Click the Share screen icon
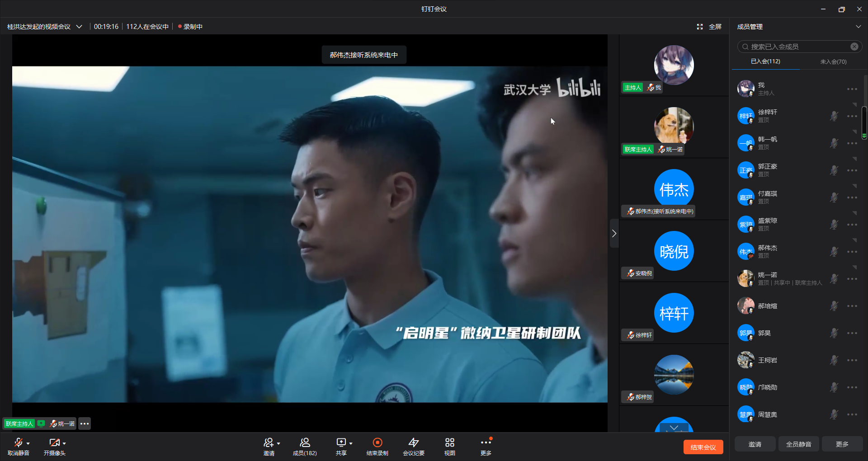The height and width of the screenshot is (461, 868). point(341,442)
